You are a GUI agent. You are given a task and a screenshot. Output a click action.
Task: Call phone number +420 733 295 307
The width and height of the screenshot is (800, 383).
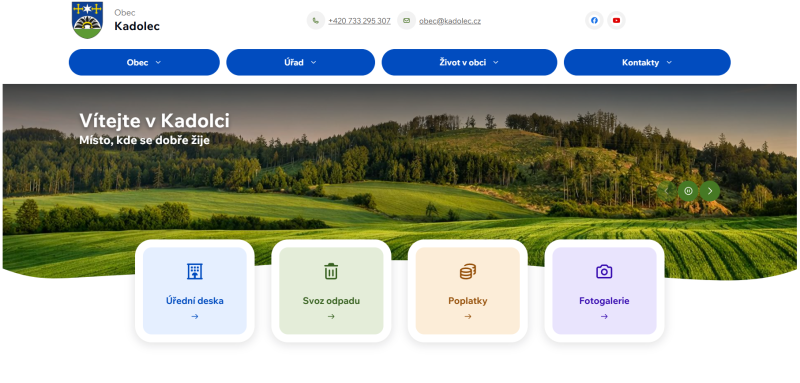pyautogui.click(x=360, y=21)
